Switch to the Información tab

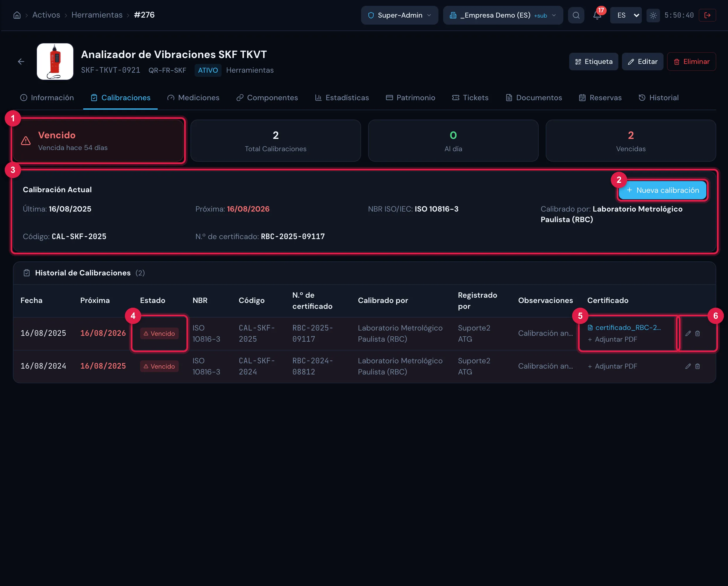pos(47,98)
